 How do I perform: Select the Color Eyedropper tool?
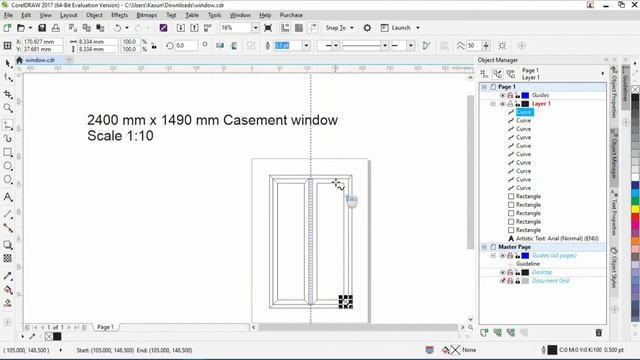coord(8,276)
